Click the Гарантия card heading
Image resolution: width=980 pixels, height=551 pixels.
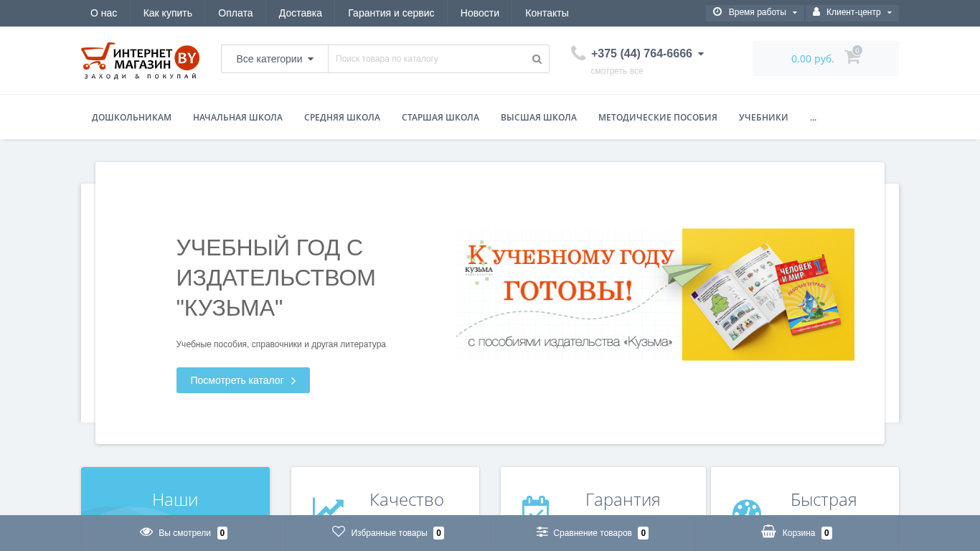click(x=623, y=499)
